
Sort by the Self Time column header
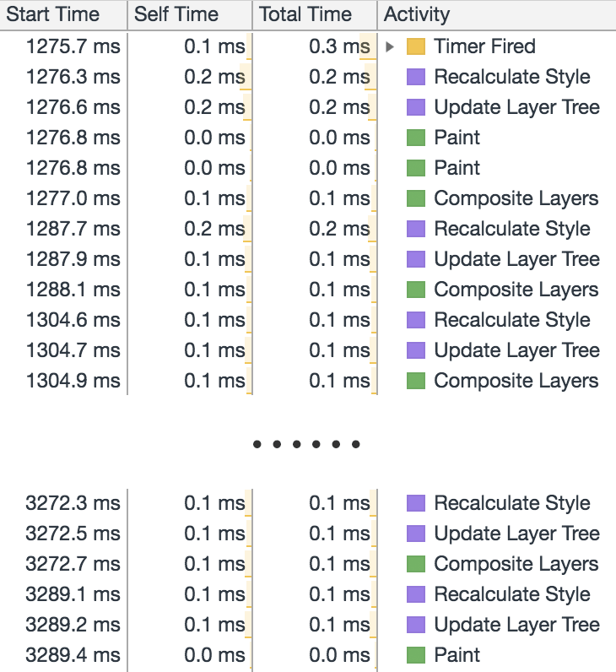tap(176, 14)
